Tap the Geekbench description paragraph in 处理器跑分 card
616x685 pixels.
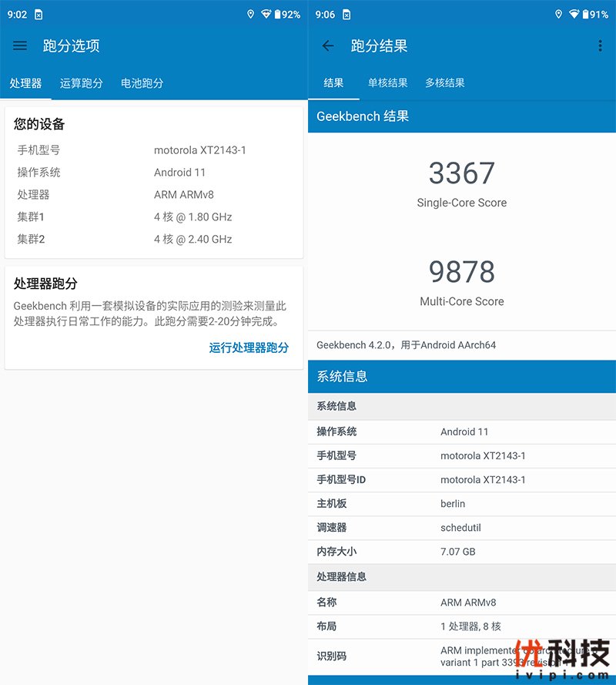tap(149, 314)
